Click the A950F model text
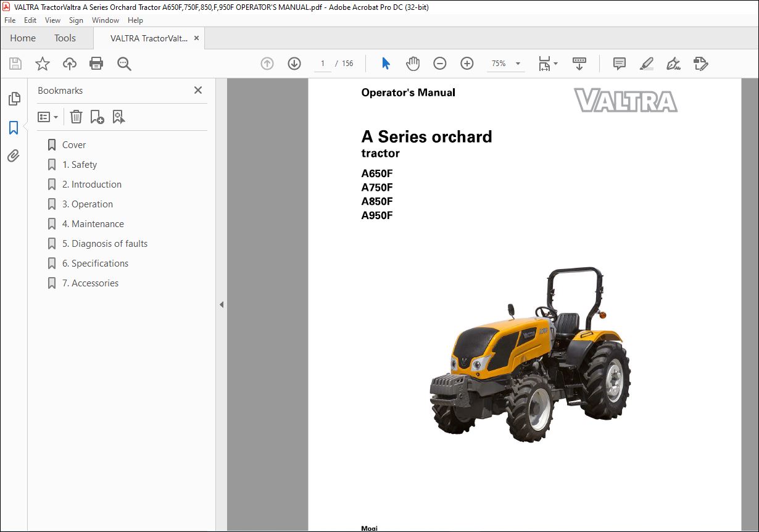Viewport: 759px width, 532px height. [x=377, y=215]
